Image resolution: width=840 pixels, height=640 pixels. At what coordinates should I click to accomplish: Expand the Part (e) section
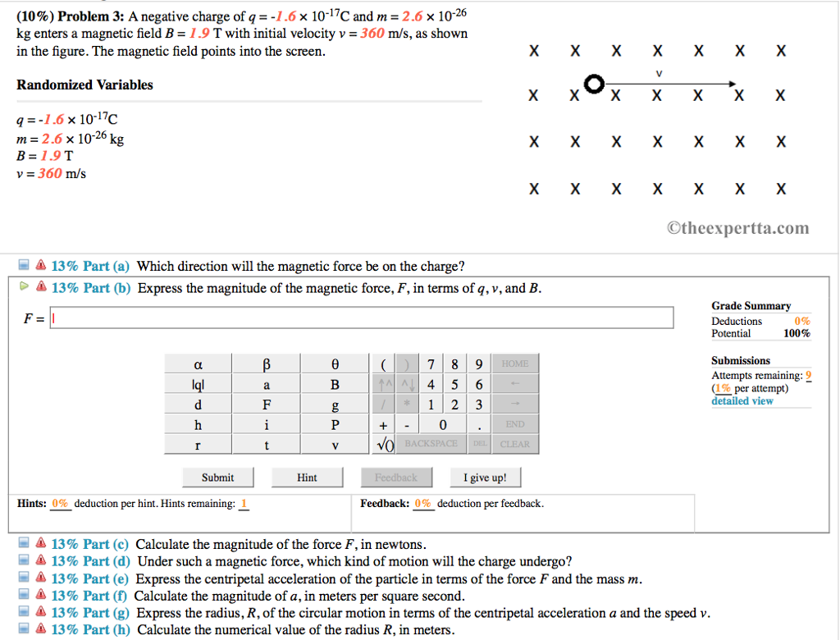tap(22, 578)
